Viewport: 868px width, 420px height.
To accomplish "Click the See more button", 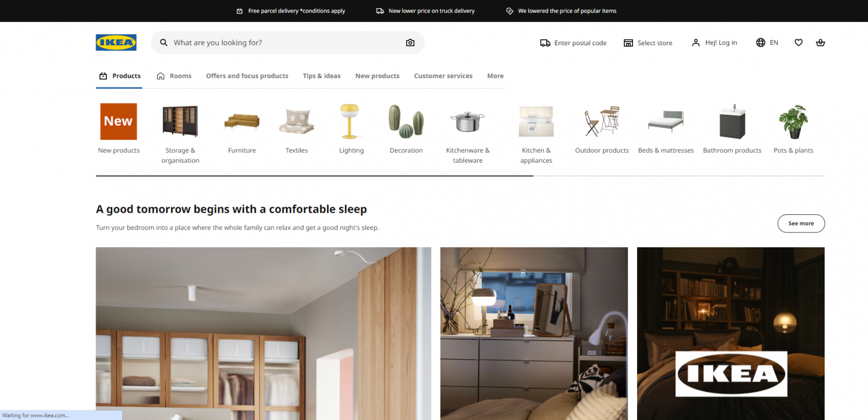I will (801, 224).
